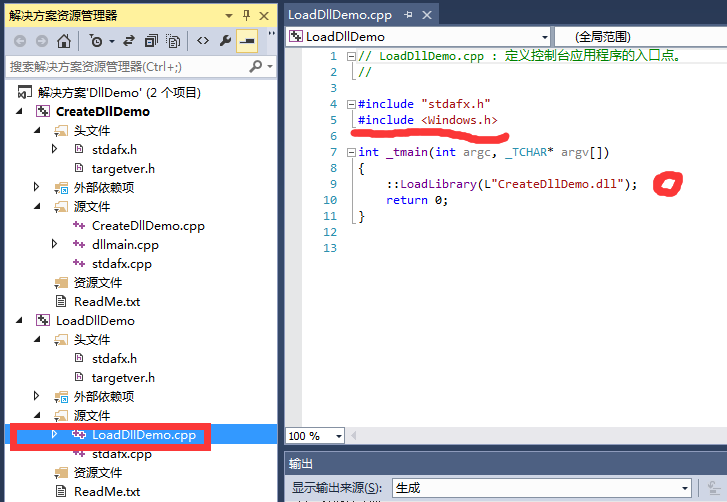Screen dimensions: 727x502
Task: Toggle the Show All Files icon
Action: (x=173, y=41)
